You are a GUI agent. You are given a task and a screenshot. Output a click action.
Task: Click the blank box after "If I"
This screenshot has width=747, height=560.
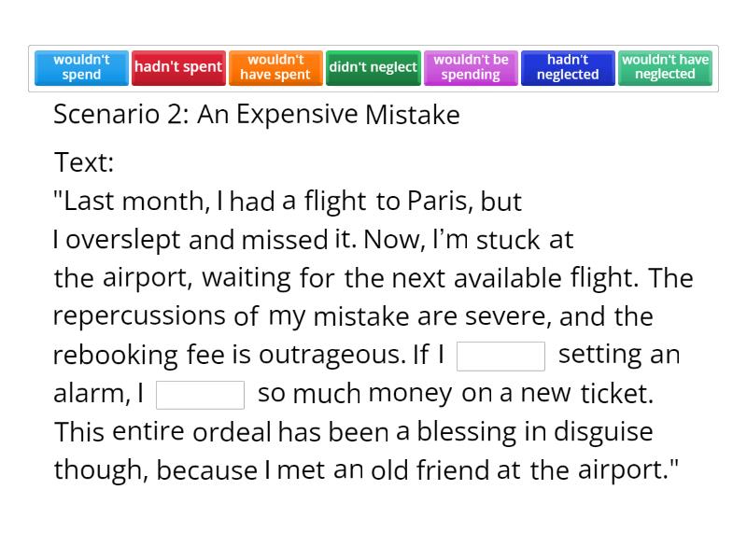click(500, 357)
